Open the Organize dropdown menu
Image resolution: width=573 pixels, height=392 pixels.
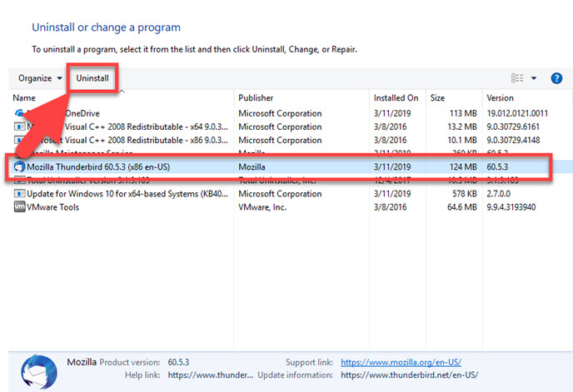coord(40,78)
